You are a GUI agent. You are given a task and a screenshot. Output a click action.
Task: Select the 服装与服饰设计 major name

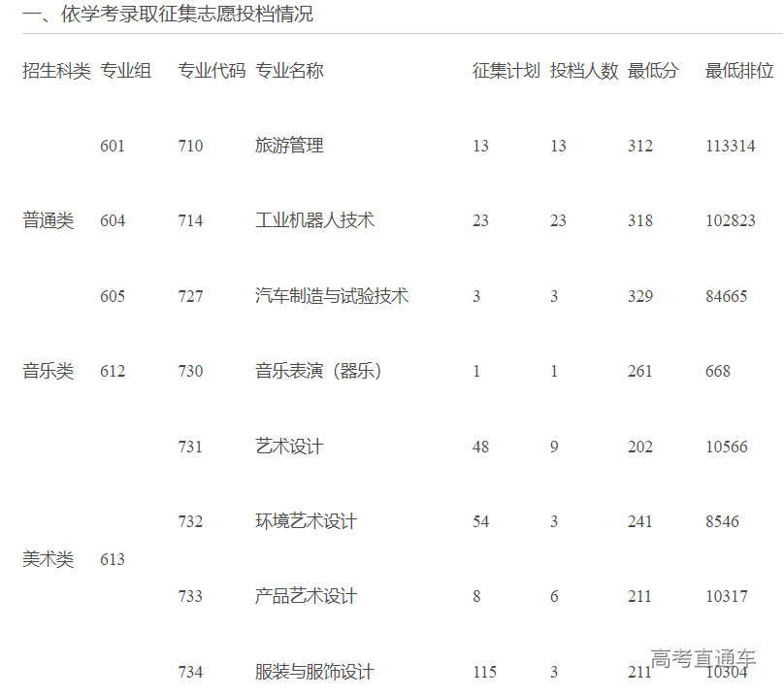click(x=314, y=672)
